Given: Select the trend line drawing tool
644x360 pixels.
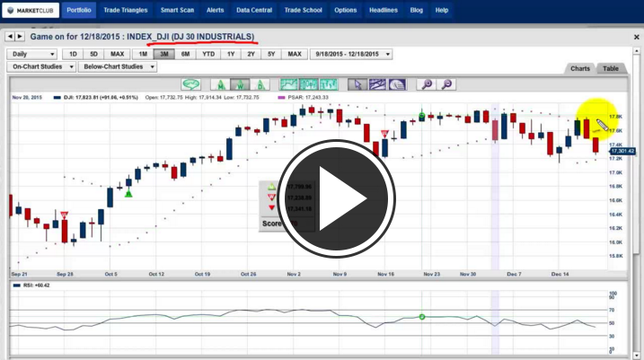Looking at the screenshot, I should coord(377,84).
